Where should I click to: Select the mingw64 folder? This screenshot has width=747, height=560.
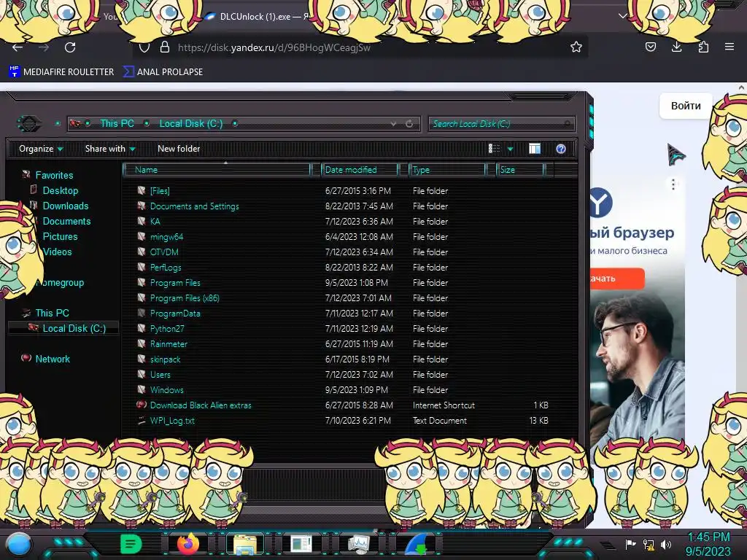coord(166,237)
